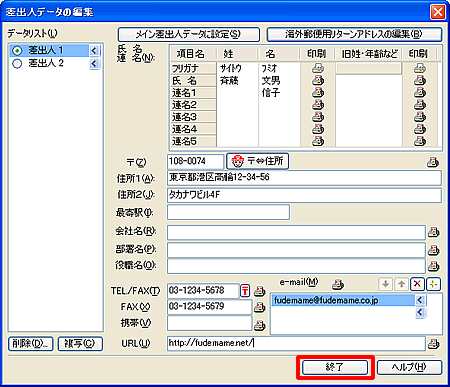
Task: Click joint name cell 信子
Action: pos(279,92)
